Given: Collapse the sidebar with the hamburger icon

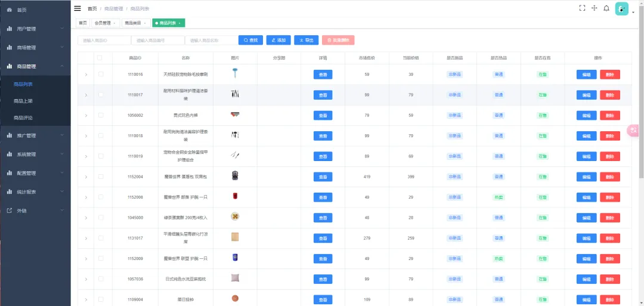Looking at the screenshot, I should pyautogui.click(x=78, y=8).
